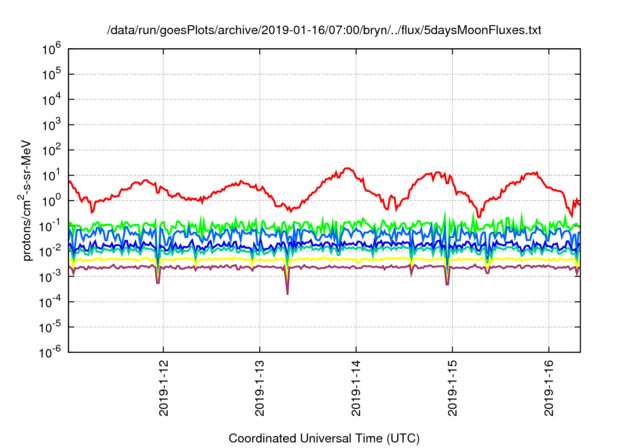Click the deepest purple dip after 2019-1-13
640x448 pixels.
[287, 292]
